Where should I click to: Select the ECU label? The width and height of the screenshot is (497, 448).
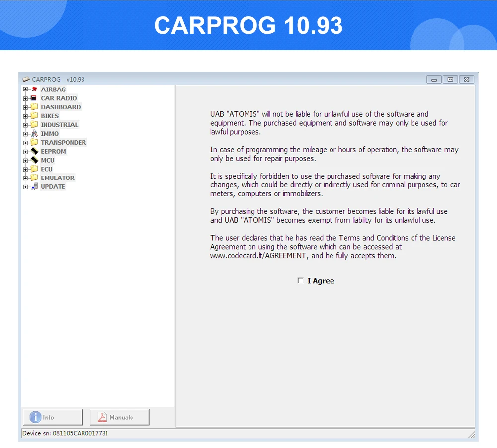tap(47, 169)
